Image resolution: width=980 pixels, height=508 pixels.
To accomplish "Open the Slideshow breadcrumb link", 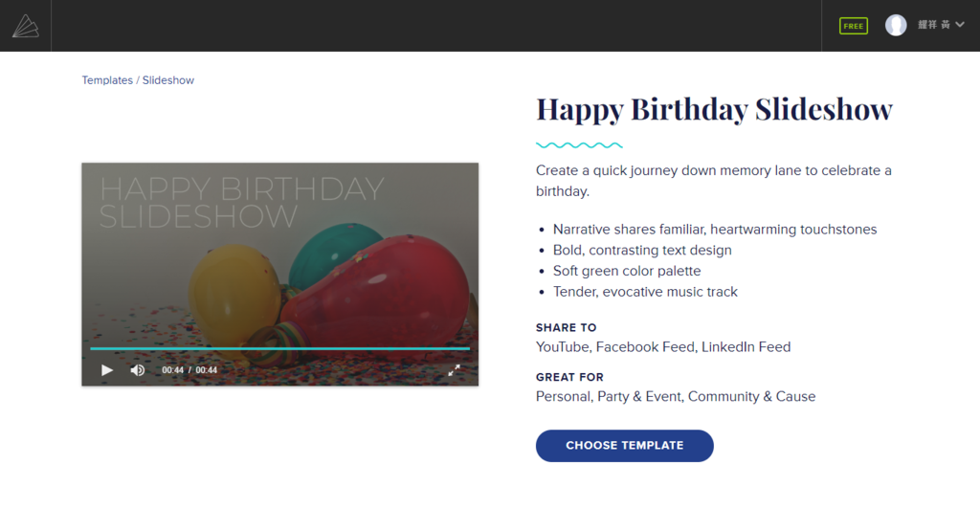I will coord(168,80).
